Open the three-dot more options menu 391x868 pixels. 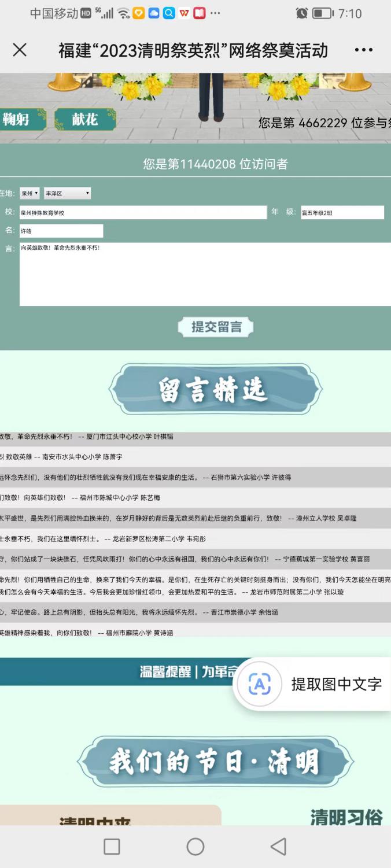[363, 50]
